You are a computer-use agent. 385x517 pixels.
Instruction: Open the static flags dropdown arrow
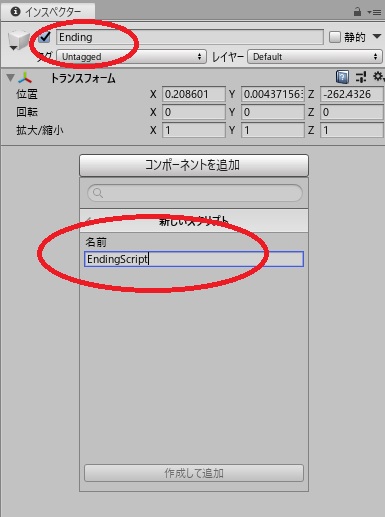pos(377,36)
